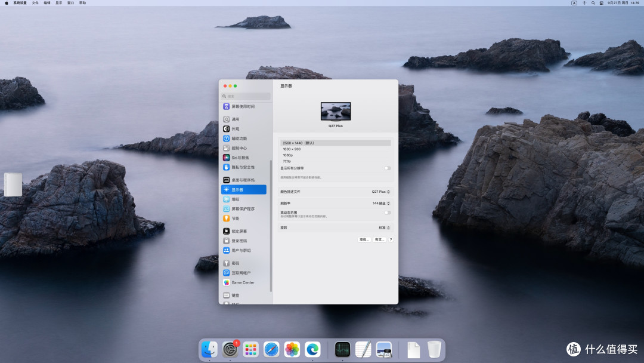Image resolution: width=644 pixels, height=363 pixels.
Task: Open the 旋转 标准 dropdown
Action: (x=384, y=227)
